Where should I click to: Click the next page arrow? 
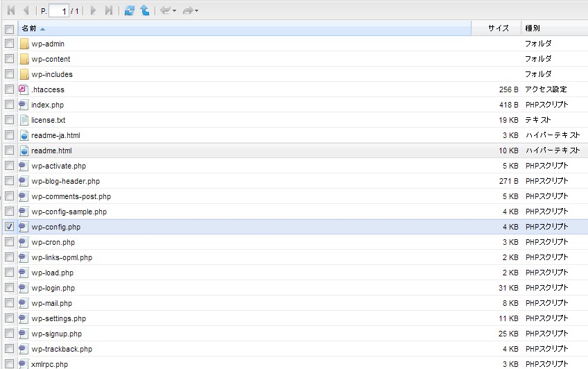coord(94,10)
